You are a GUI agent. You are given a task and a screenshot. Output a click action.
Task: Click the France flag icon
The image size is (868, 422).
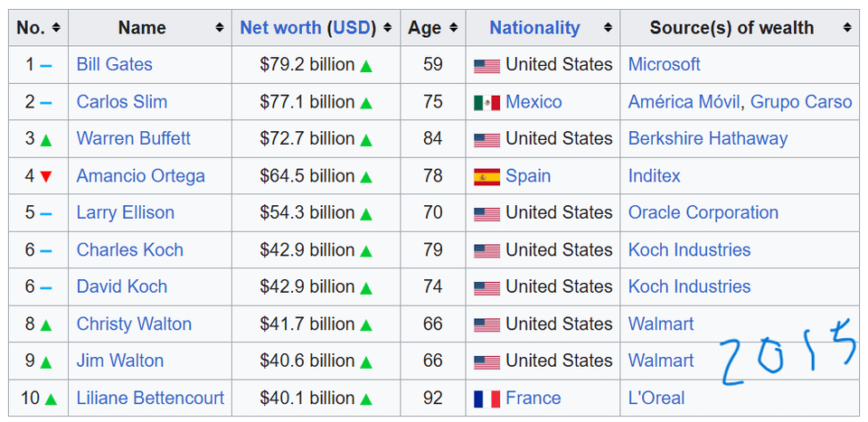tap(486, 399)
